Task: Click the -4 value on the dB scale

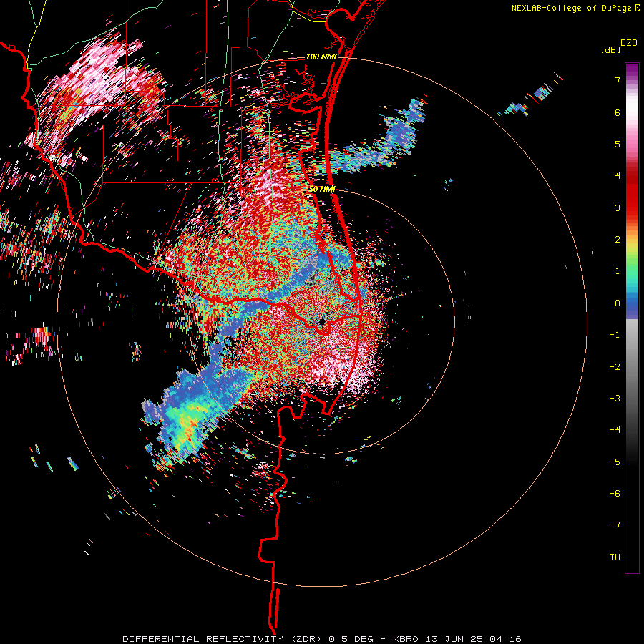Action: coord(615,430)
